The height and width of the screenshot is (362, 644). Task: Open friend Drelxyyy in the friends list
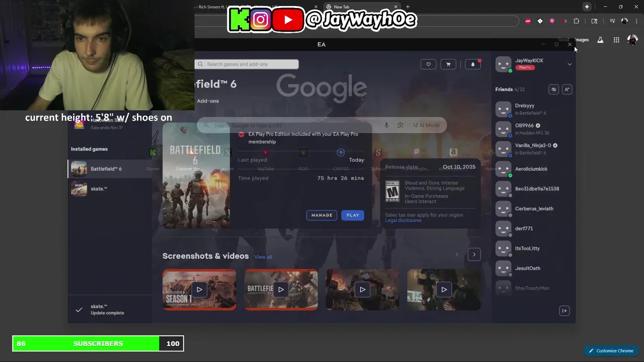click(533, 109)
